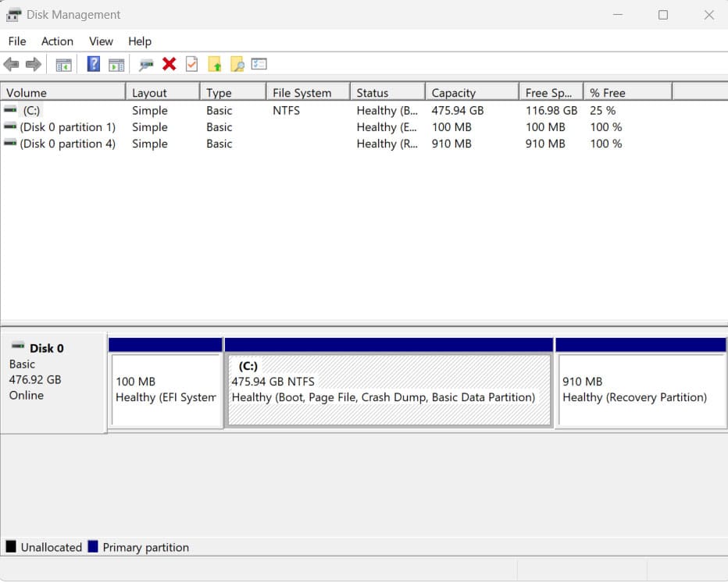Open the Help menu

pyautogui.click(x=140, y=41)
